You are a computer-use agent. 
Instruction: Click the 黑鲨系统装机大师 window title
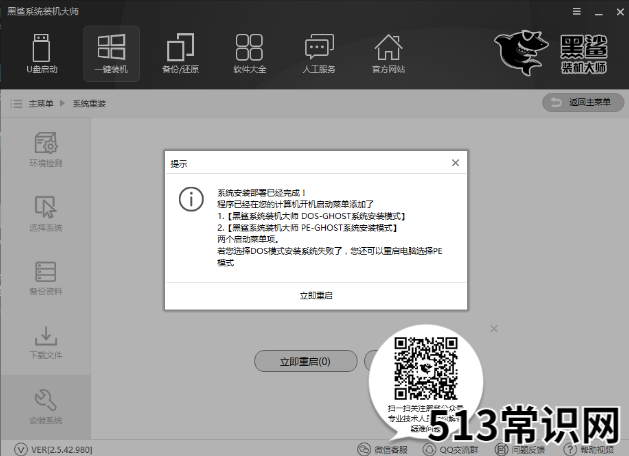click(43, 11)
